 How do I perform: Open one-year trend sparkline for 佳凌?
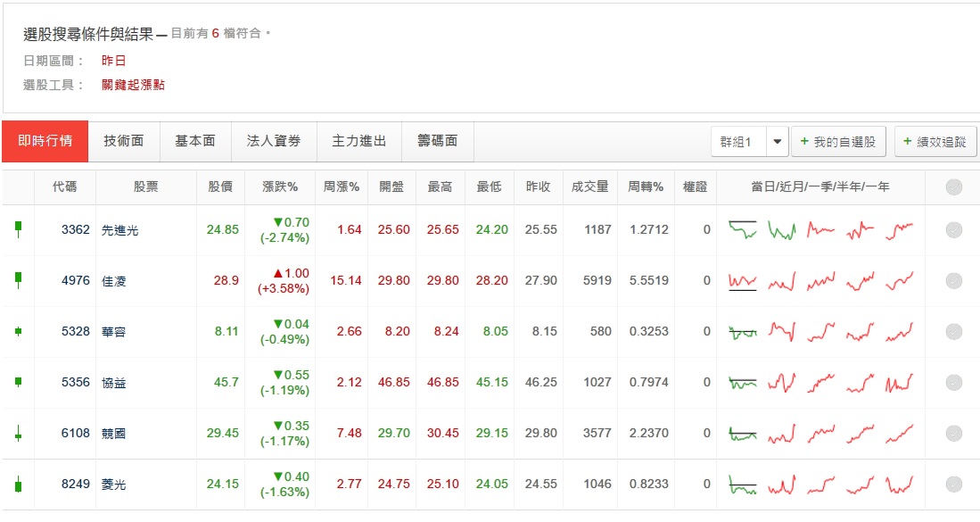[x=900, y=280]
